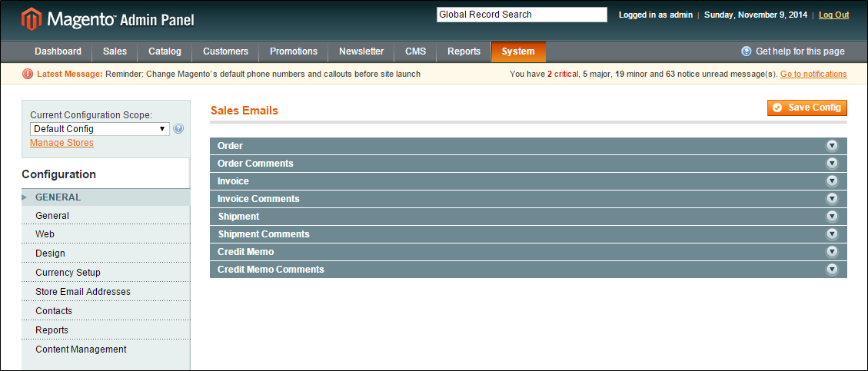Viewport: 868px width, 371px height.
Task: Open the Catalog menu
Action: pos(165,51)
